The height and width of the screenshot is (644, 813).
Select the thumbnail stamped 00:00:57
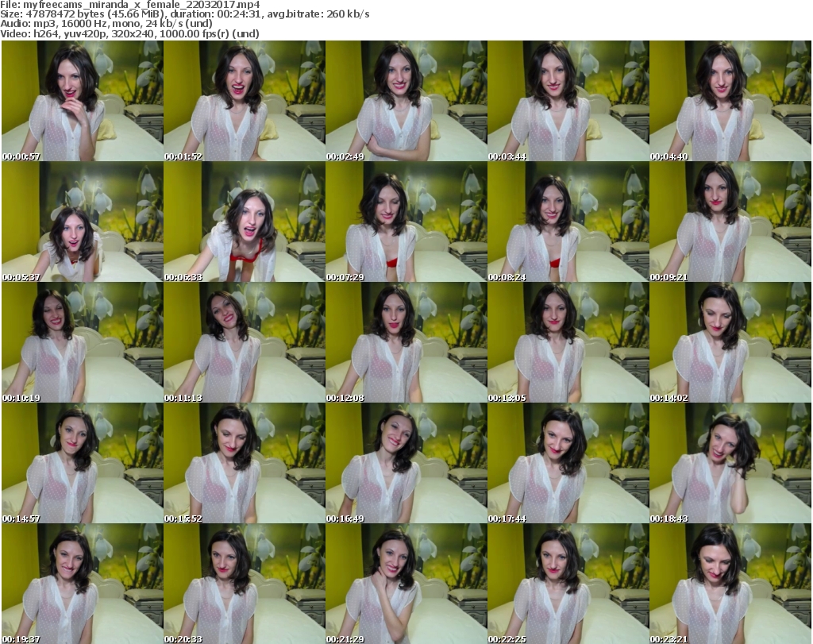(83, 101)
